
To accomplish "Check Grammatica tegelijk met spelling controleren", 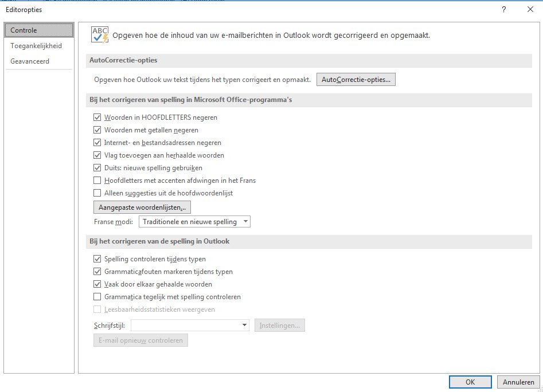I will [97, 296].
